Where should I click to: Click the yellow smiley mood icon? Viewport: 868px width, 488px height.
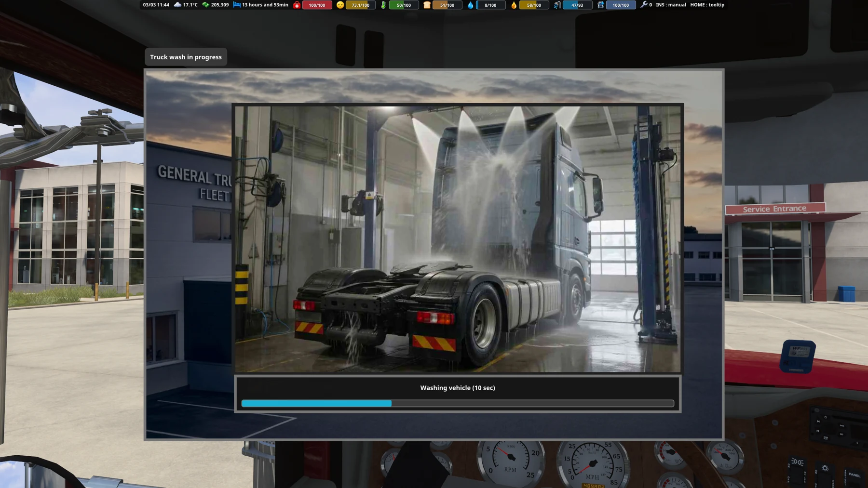pyautogui.click(x=340, y=5)
